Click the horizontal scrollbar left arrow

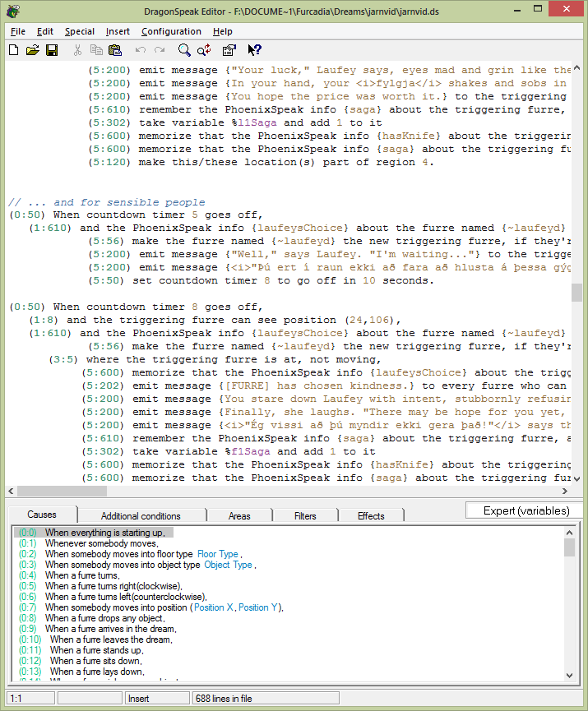11,491
